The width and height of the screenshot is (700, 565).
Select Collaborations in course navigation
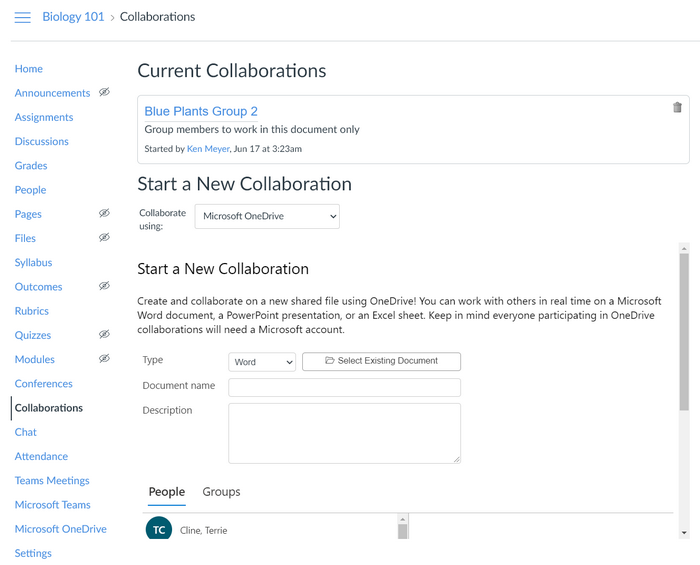tap(49, 408)
